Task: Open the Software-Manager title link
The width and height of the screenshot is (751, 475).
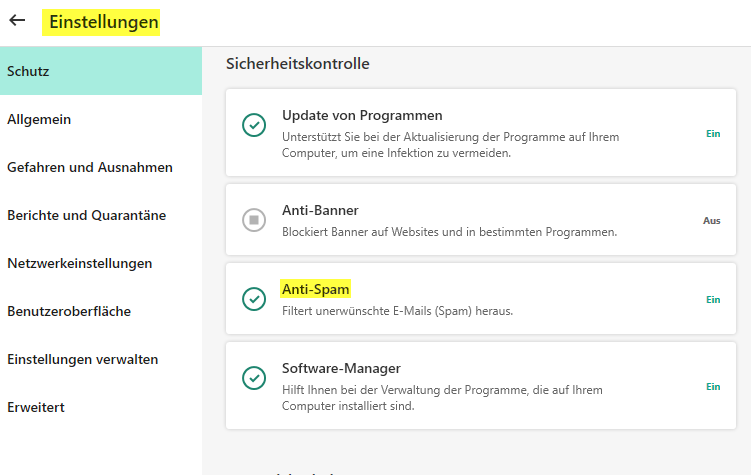Action: pyautogui.click(x=341, y=368)
